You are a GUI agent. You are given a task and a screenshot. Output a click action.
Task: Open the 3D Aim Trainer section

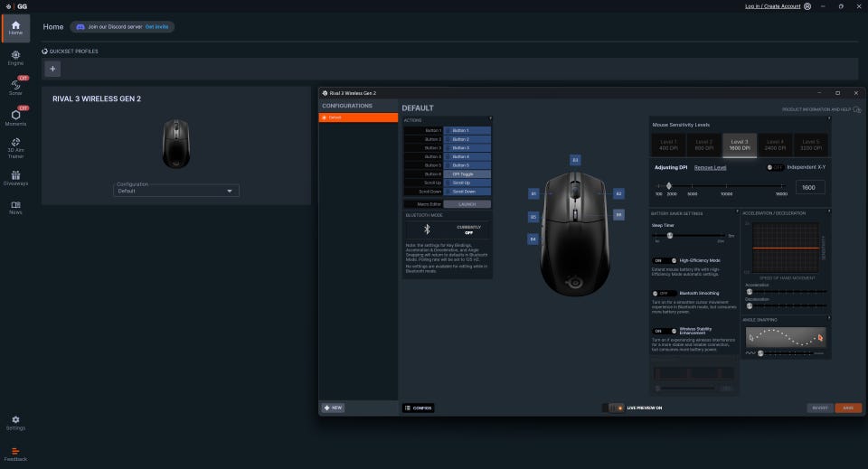[15, 148]
